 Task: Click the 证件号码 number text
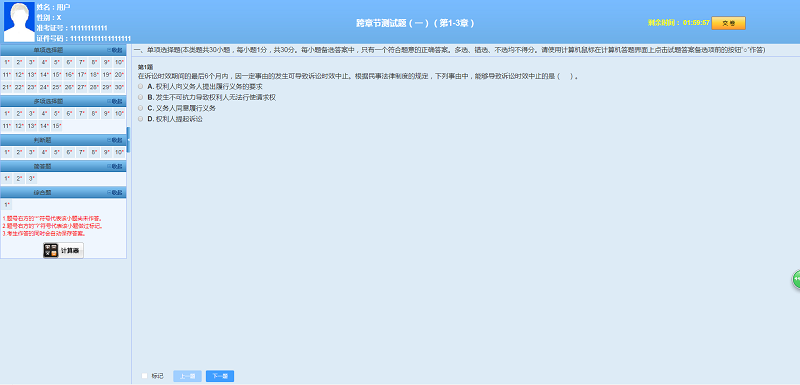click(84, 38)
